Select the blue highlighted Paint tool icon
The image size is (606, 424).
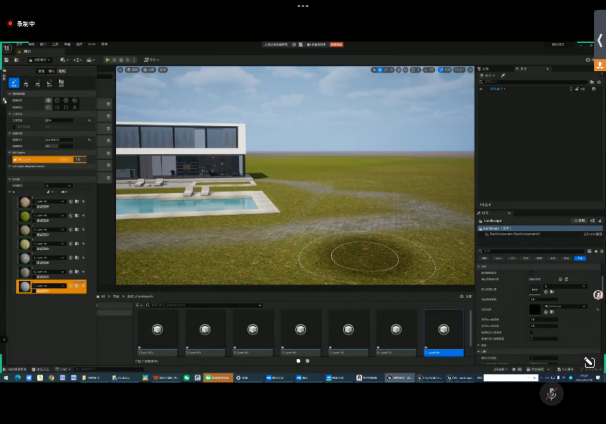click(x=14, y=84)
